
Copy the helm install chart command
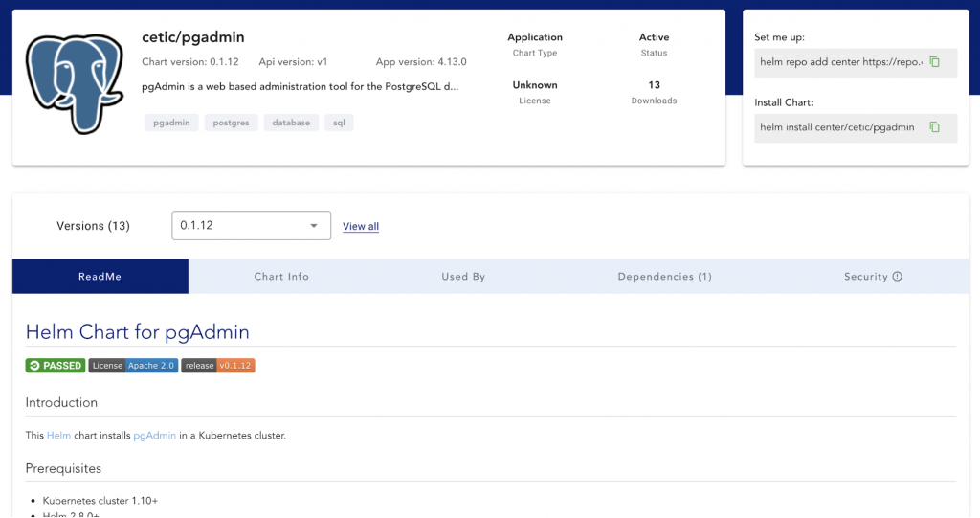935,127
